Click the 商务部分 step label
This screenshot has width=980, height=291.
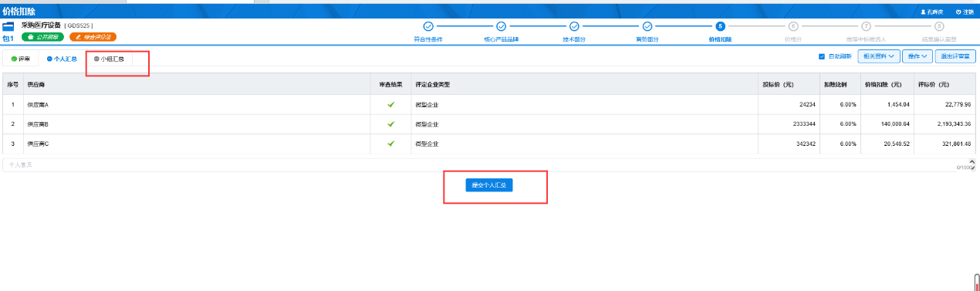[x=647, y=39]
